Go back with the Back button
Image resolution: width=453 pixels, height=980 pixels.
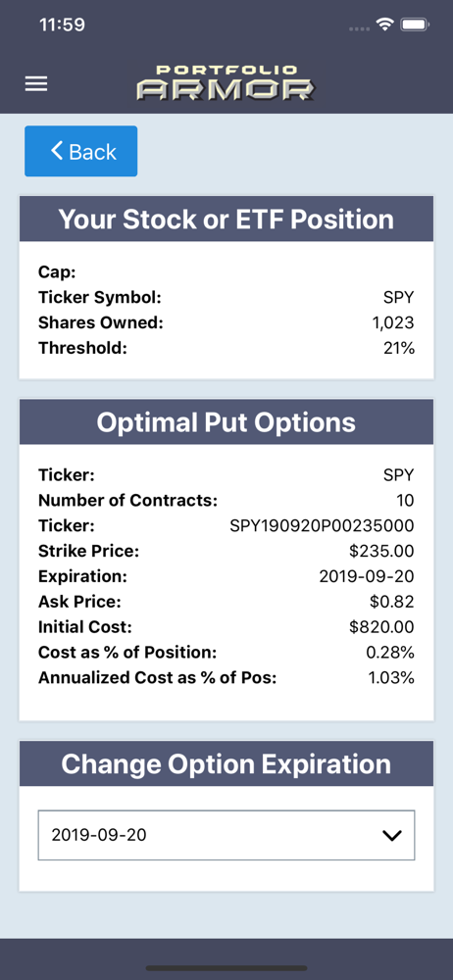pyautogui.click(x=80, y=151)
